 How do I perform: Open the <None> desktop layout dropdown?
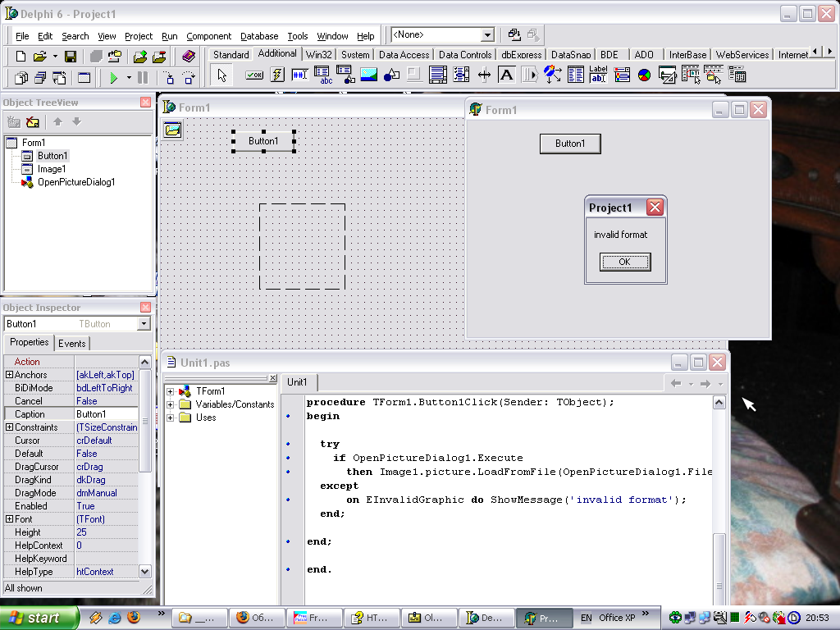[x=487, y=35]
